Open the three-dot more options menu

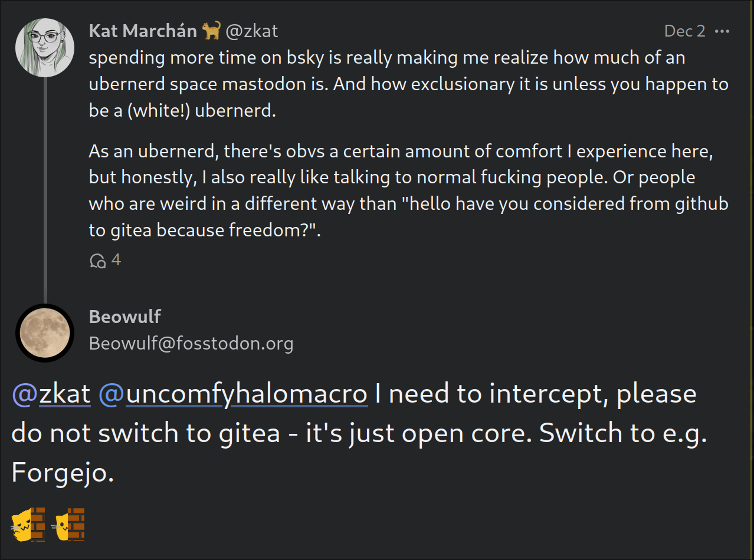point(722,31)
